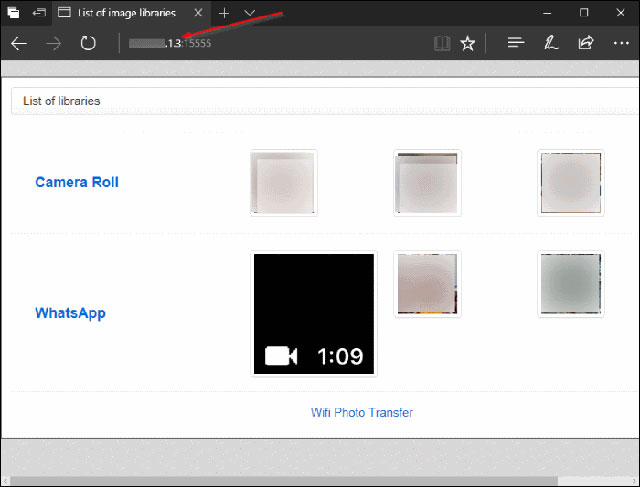Open a new tab with plus button

pos(224,13)
